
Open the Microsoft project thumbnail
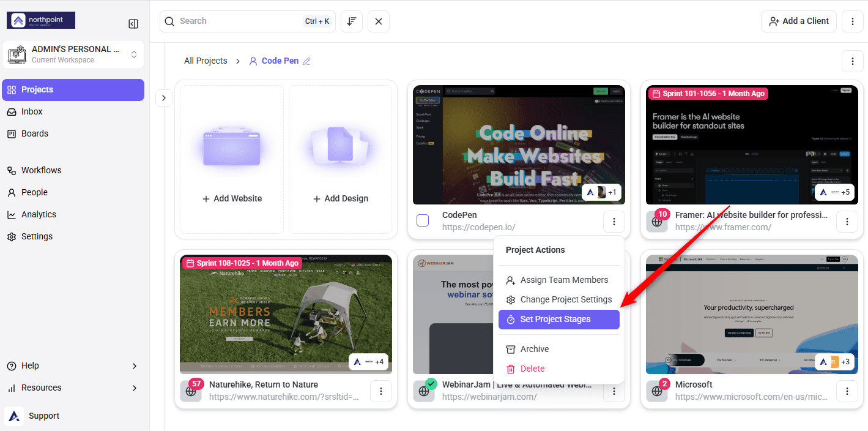752,314
